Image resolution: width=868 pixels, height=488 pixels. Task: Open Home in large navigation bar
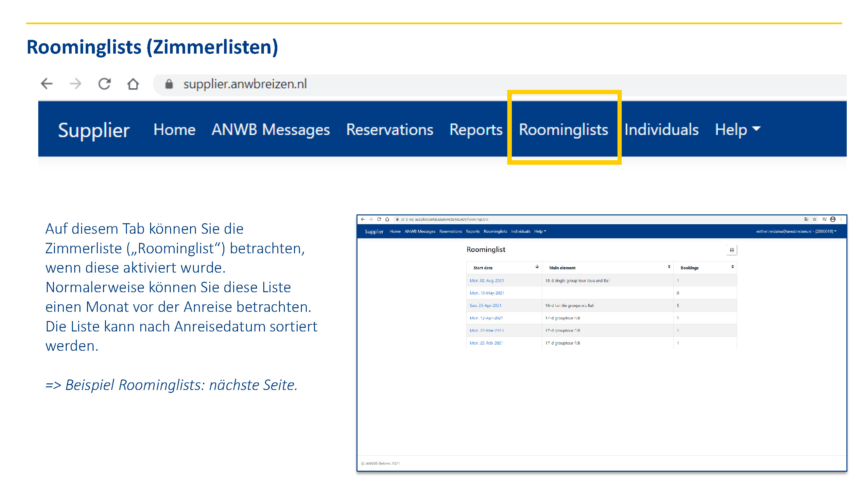[x=174, y=130]
